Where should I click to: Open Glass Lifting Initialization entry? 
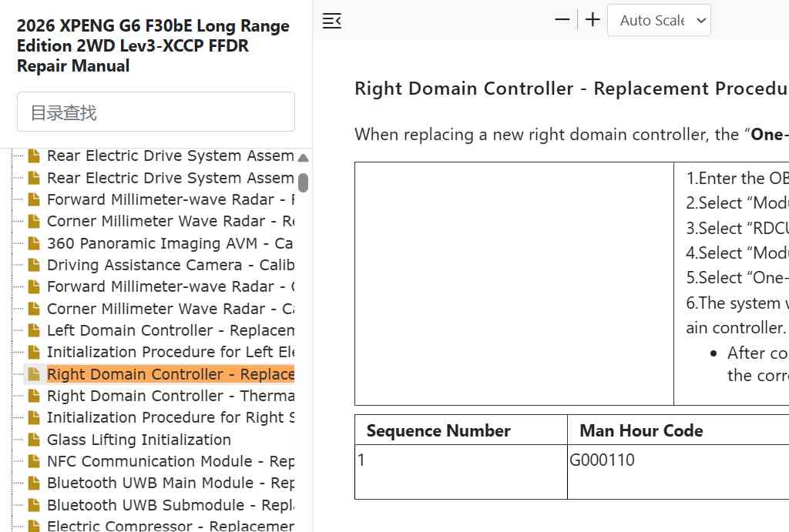(x=139, y=440)
